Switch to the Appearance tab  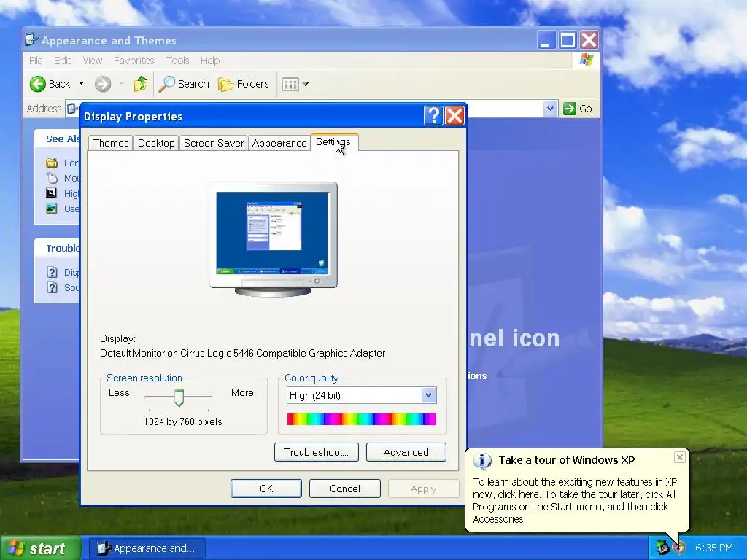[279, 144]
